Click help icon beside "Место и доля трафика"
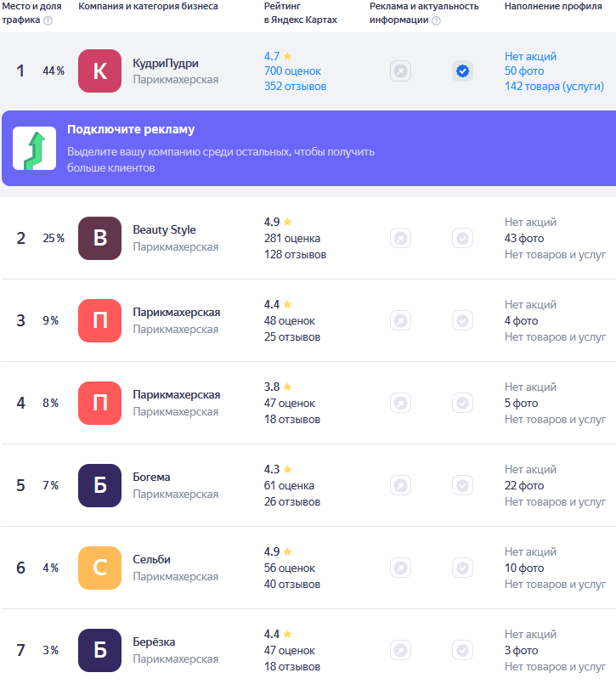 [x=48, y=20]
